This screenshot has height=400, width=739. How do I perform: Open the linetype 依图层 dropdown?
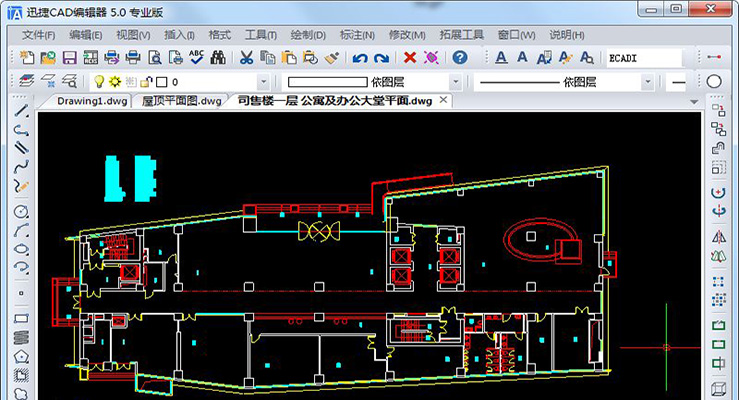coord(648,82)
